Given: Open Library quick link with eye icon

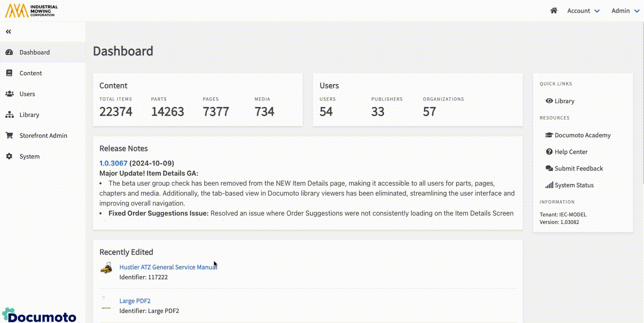Looking at the screenshot, I should tap(560, 101).
